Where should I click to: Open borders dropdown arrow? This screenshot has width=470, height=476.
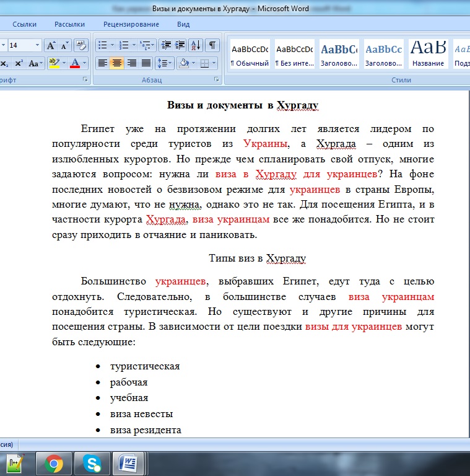coord(214,63)
